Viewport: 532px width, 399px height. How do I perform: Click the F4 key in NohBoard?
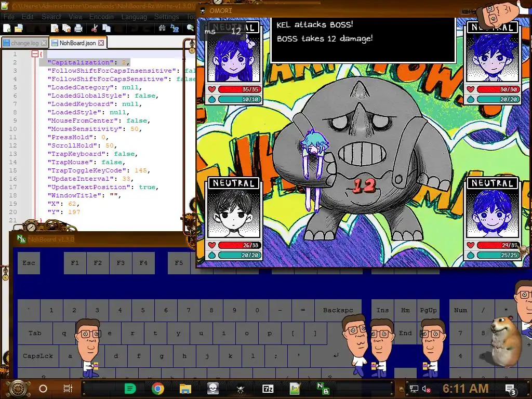143,263
